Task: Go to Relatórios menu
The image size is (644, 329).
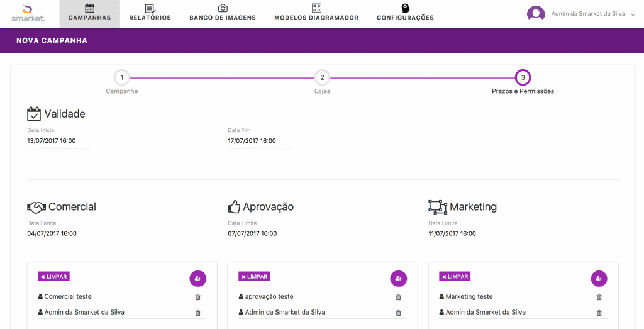Action: coord(150,13)
